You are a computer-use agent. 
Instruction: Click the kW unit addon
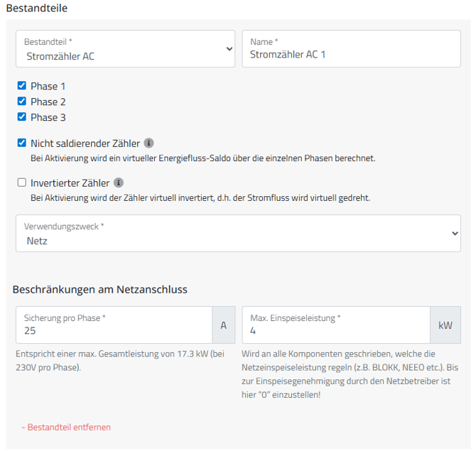(x=445, y=325)
